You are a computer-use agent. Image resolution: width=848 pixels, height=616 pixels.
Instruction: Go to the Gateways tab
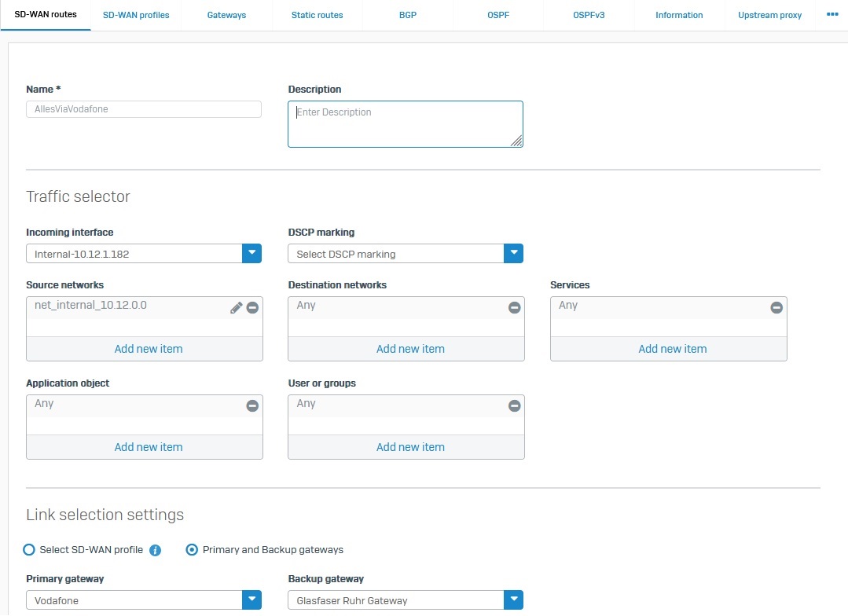(226, 15)
